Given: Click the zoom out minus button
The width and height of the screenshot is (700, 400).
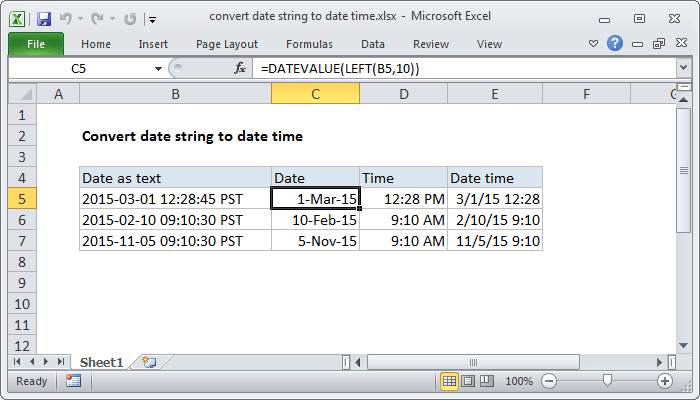Looking at the screenshot, I should pos(550,381).
